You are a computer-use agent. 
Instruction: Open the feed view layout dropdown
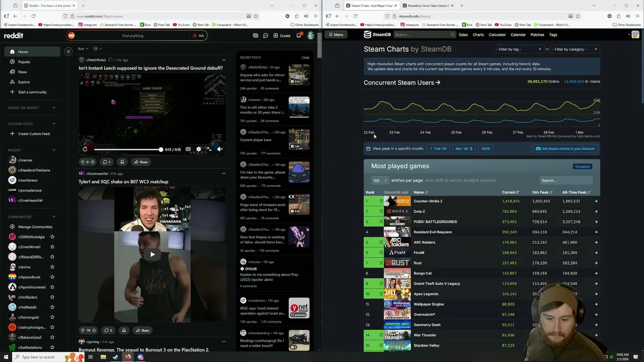tap(97, 49)
